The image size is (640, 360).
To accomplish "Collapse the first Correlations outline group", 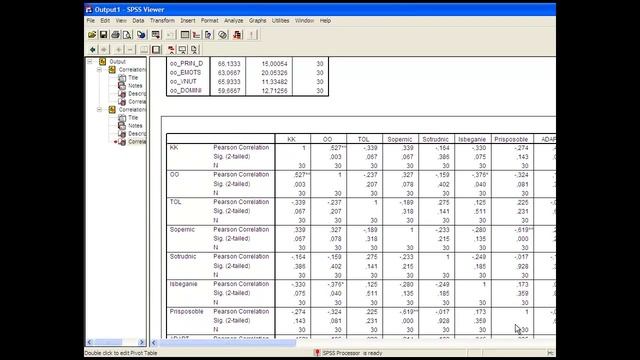I will 100,70.
